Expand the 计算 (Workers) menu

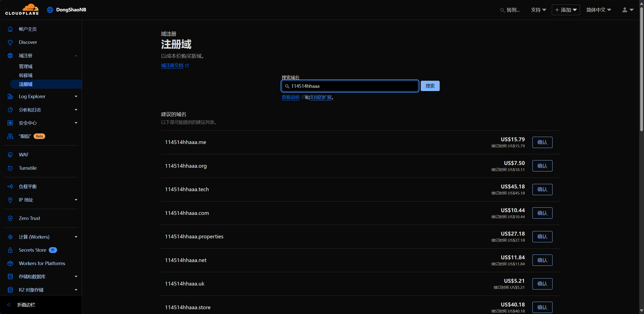[76, 237]
